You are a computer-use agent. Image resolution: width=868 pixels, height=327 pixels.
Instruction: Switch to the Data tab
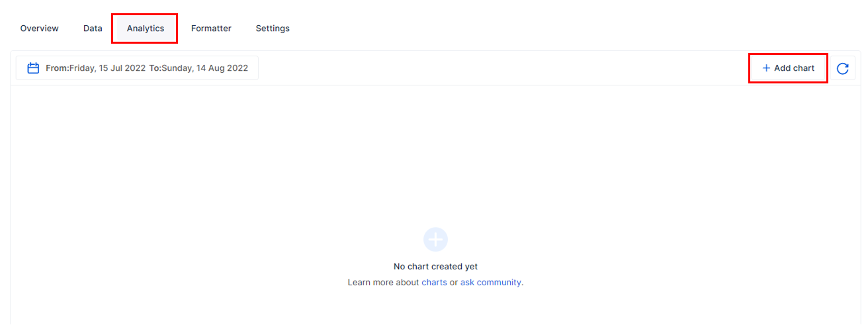[93, 28]
